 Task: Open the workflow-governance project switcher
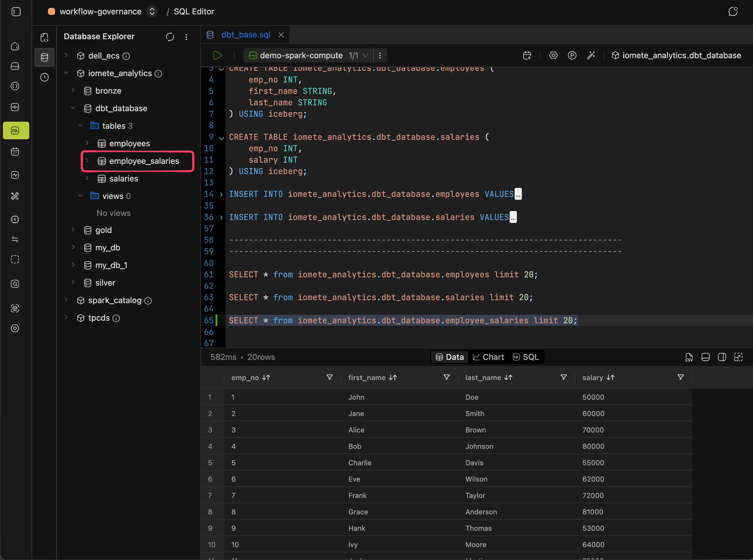(152, 11)
